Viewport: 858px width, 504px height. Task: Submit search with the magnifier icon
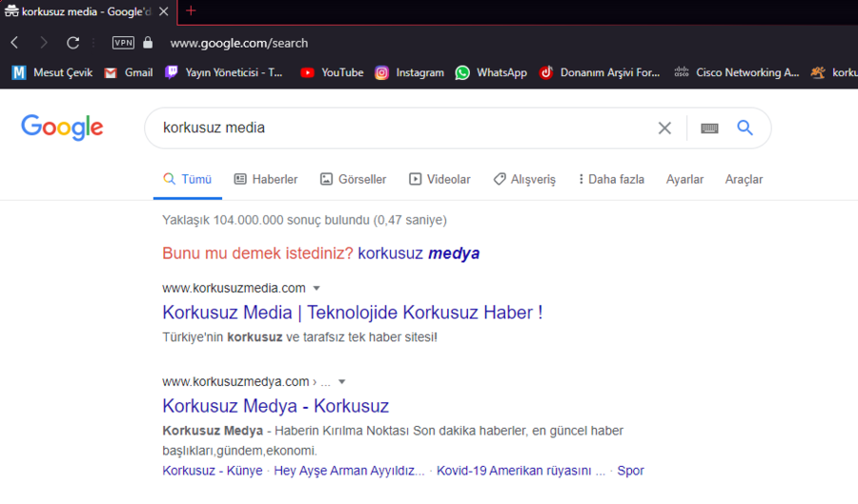(x=745, y=128)
